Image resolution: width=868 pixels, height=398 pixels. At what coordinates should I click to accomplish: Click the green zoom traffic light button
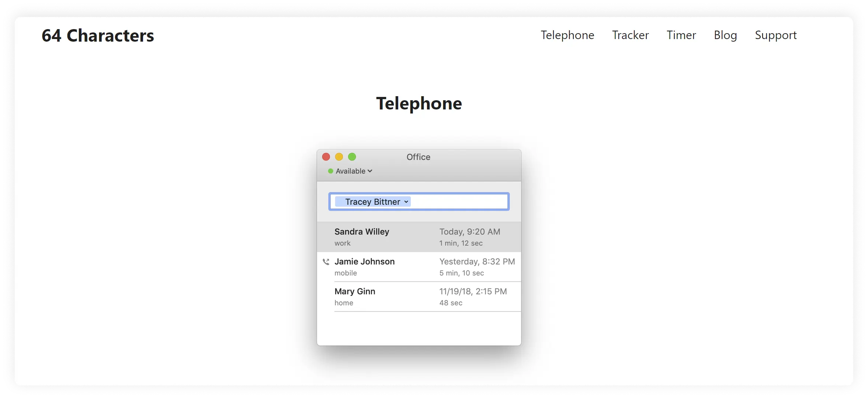coord(352,157)
